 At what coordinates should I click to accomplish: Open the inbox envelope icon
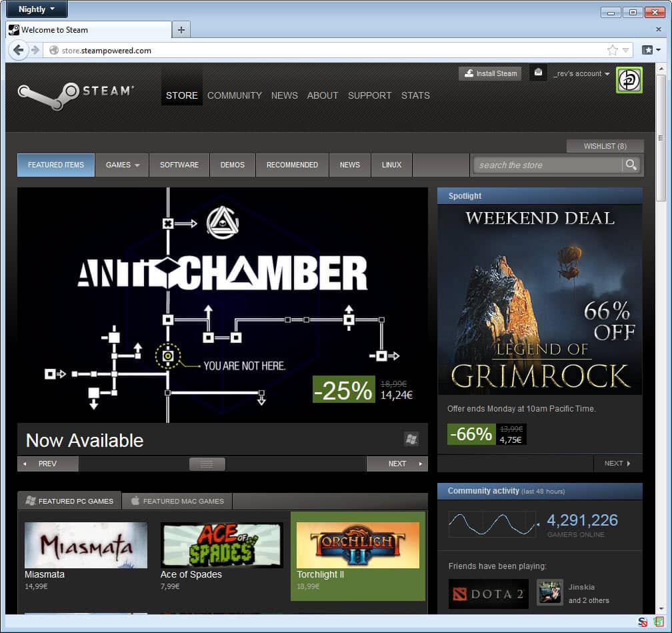(538, 73)
